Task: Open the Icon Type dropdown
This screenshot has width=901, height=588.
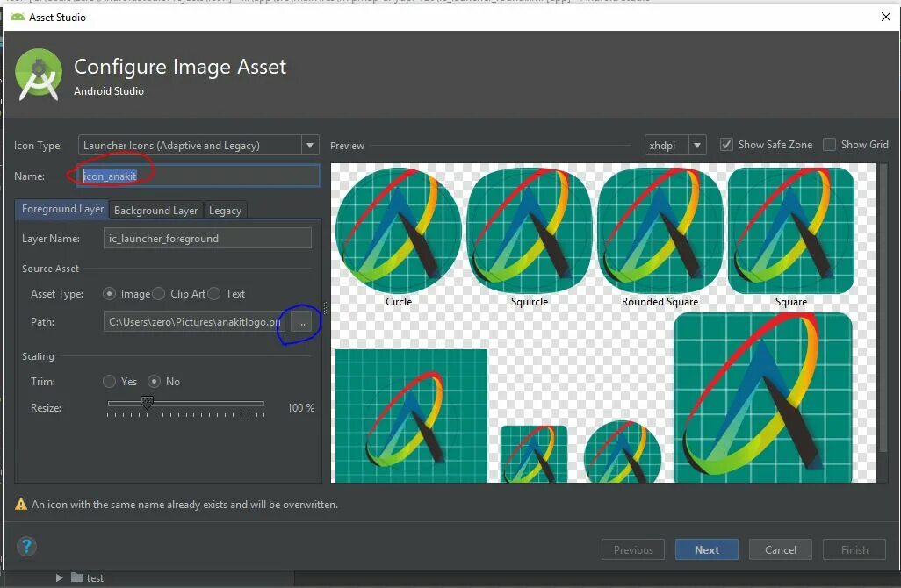Action: (x=310, y=146)
